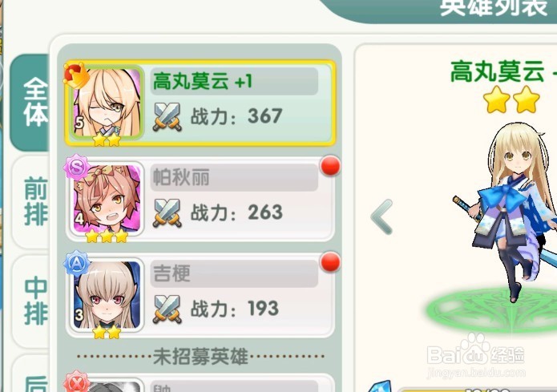Click the 帕秋丽 portrait thumbnail

107,199
